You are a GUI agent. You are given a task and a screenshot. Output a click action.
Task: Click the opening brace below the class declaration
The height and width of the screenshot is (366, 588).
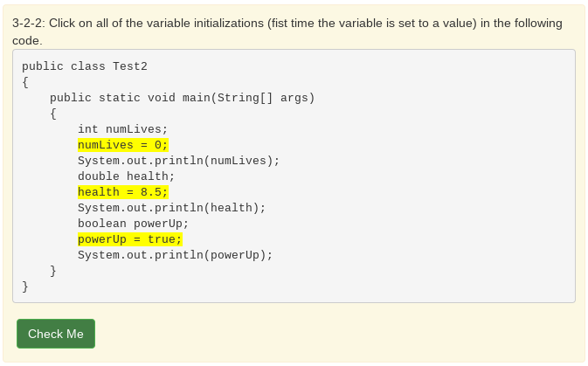25,82
